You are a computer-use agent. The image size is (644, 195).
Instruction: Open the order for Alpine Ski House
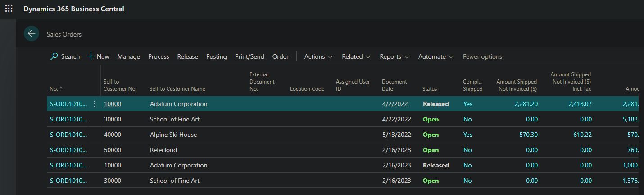[68, 135]
